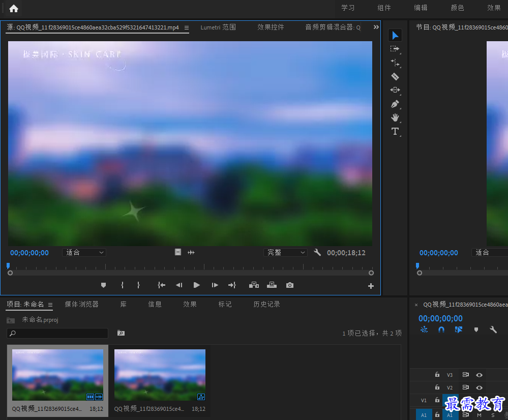Select the Track Select Forward tool
This screenshot has width=508, height=420.
395,49
